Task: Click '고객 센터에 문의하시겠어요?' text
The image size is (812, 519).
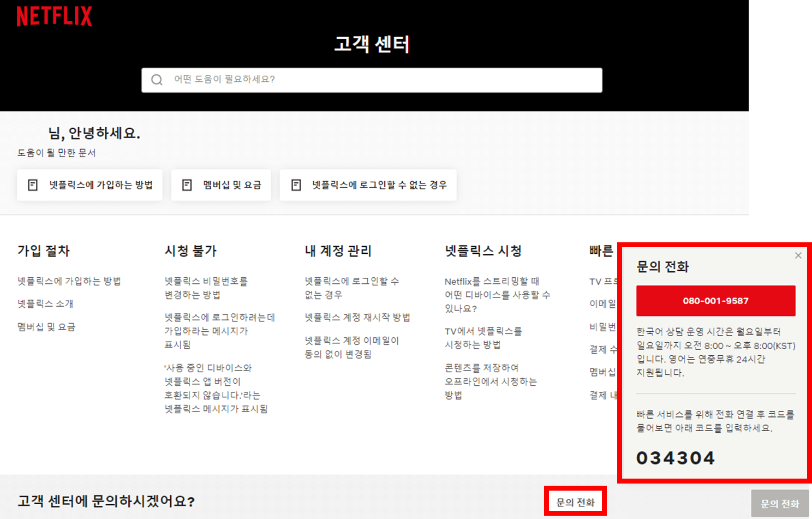Action: [x=106, y=501]
